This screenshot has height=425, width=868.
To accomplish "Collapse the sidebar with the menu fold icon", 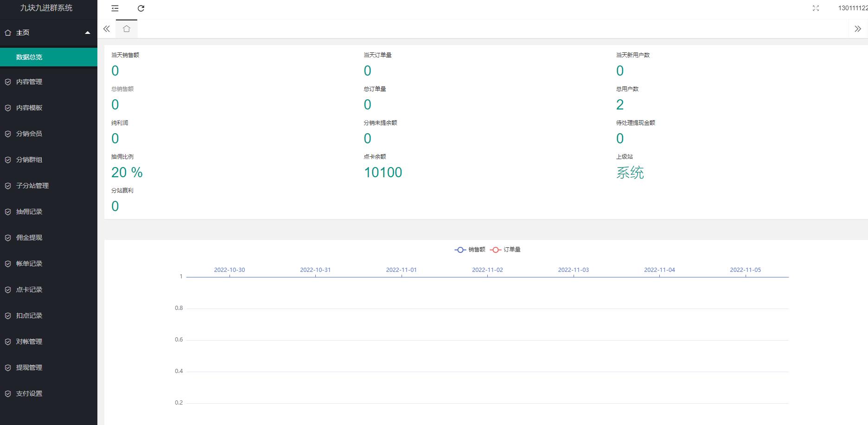I will coord(115,8).
